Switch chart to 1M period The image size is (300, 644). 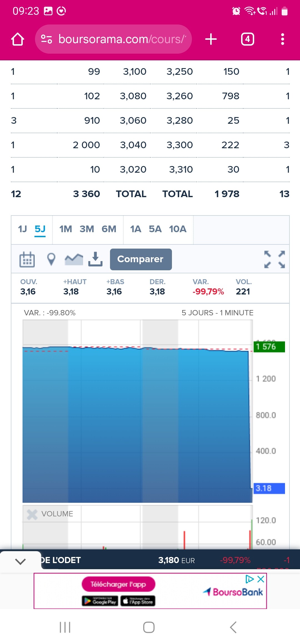point(66,229)
